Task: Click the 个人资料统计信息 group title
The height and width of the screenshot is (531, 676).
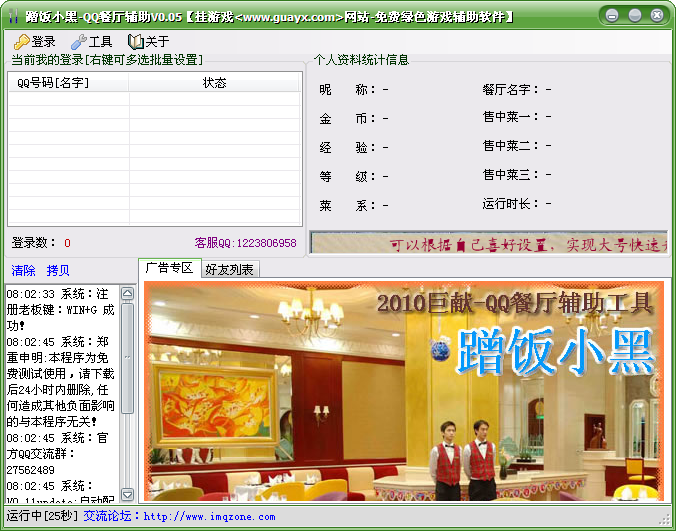Action: 362,59
